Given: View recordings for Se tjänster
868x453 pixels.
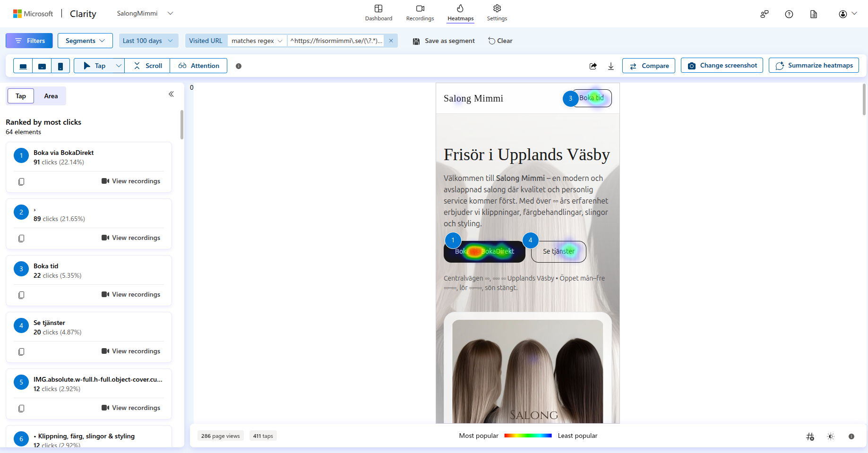Looking at the screenshot, I should coord(131,351).
